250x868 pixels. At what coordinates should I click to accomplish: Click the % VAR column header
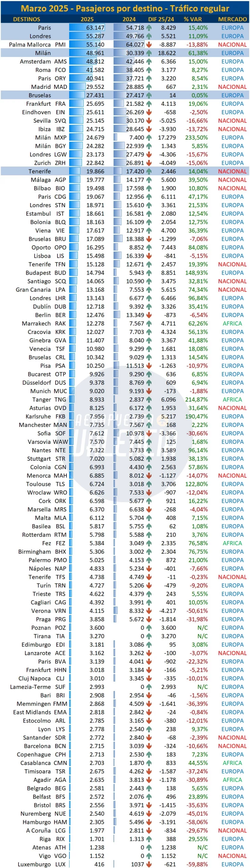point(193,19)
